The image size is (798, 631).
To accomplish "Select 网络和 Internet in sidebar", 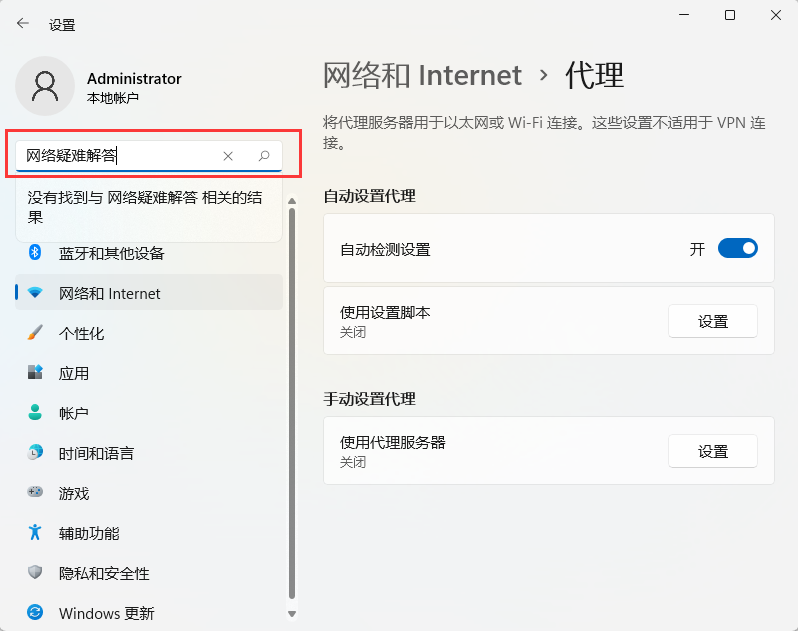I will 110,293.
